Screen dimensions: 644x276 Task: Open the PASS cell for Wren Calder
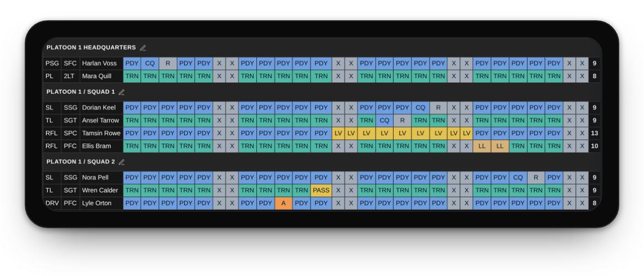[x=321, y=190]
